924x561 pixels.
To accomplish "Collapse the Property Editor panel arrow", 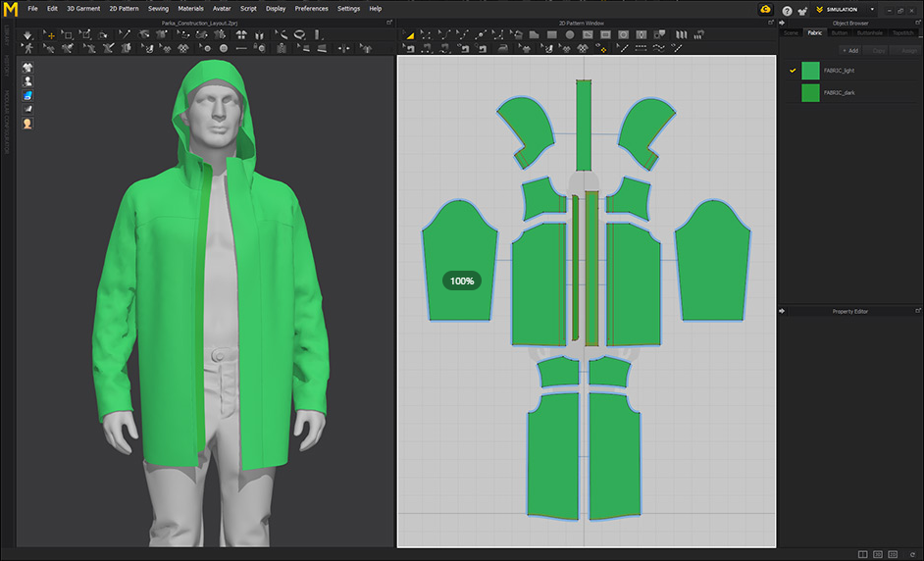I will coord(782,311).
